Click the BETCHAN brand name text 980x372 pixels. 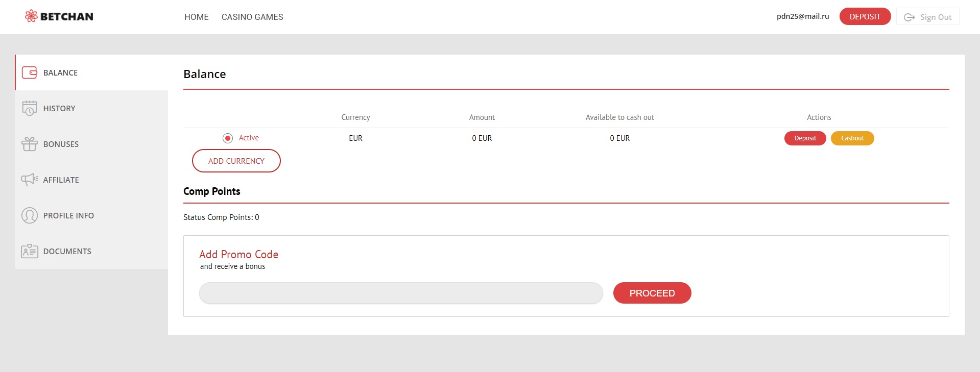tap(67, 16)
